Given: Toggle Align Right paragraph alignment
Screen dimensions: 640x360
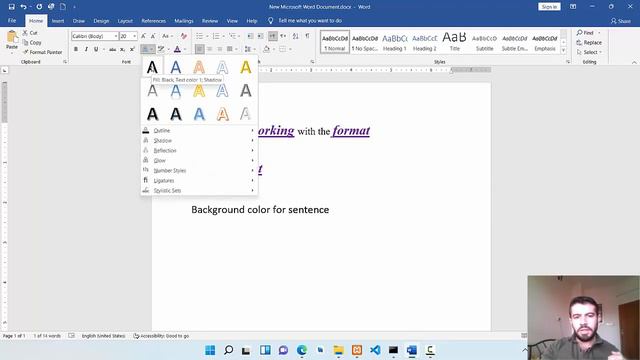Looking at the screenshot, I should pos(220,49).
